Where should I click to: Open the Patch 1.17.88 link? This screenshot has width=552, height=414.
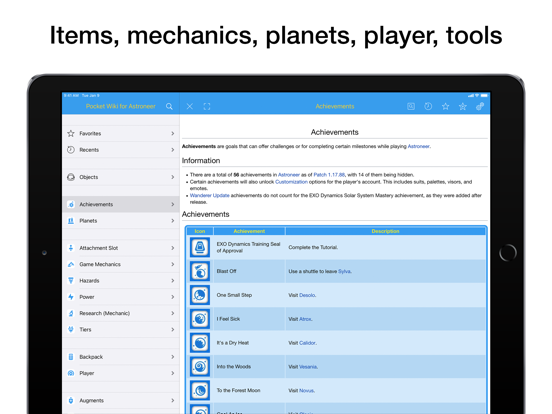point(329,175)
